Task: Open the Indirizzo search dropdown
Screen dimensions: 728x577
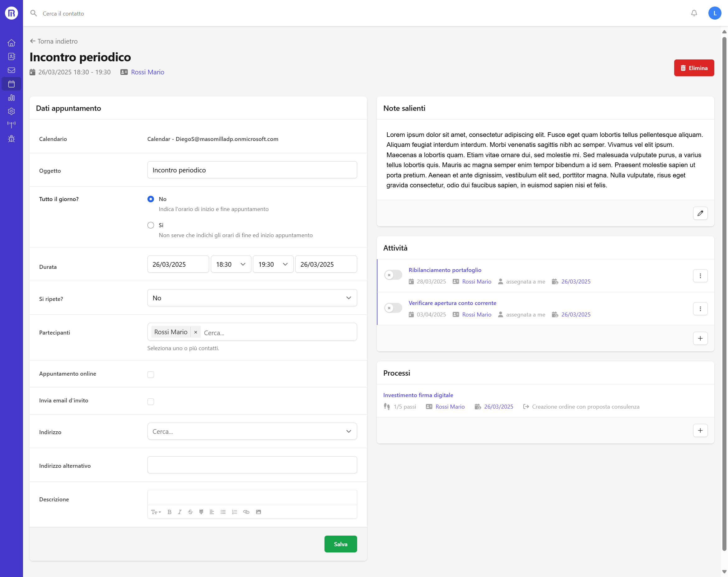Action: [x=252, y=431]
